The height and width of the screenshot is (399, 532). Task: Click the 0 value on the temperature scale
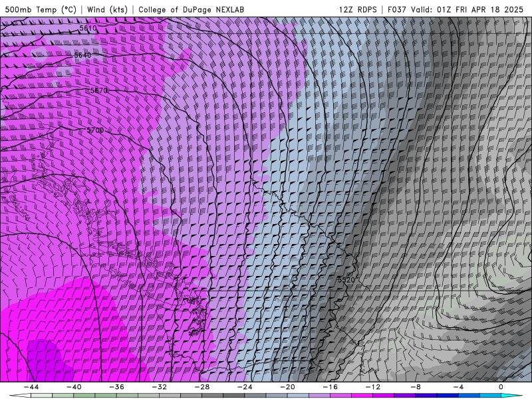click(x=501, y=387)
